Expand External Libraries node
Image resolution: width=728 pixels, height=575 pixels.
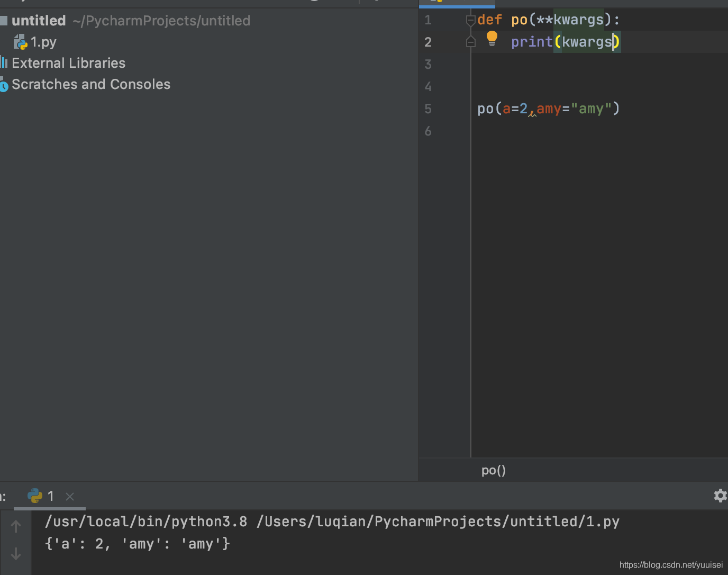(x=69, y=63)
